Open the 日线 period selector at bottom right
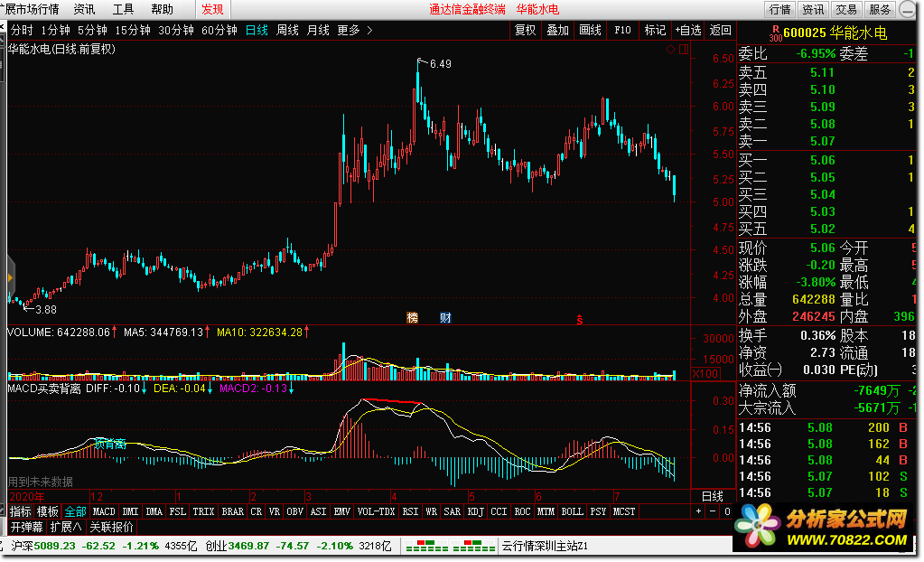 pyautogui.click(x=712, y=496)
